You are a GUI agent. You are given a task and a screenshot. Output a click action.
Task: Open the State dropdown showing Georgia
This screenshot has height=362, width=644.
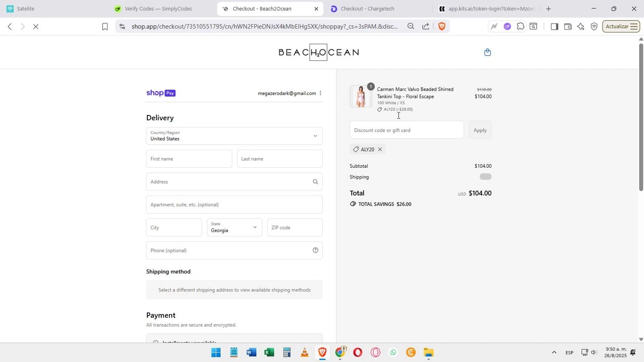[234, 227]
